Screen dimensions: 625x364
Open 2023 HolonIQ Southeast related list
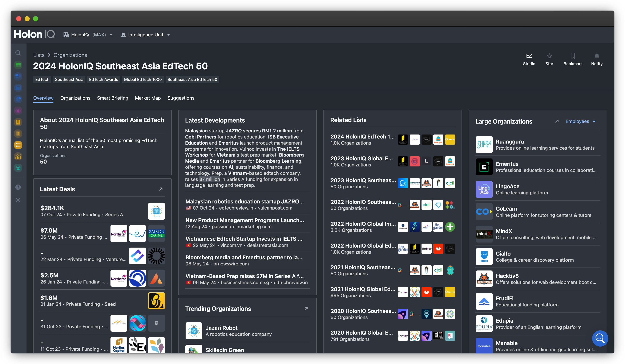pyautogui.click(x=392, y=183)
